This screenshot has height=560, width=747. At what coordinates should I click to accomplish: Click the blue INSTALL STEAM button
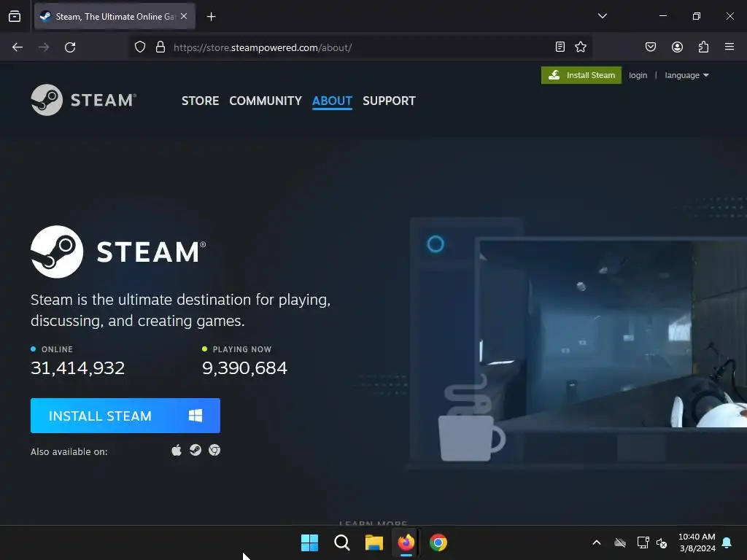coord(125,416)
